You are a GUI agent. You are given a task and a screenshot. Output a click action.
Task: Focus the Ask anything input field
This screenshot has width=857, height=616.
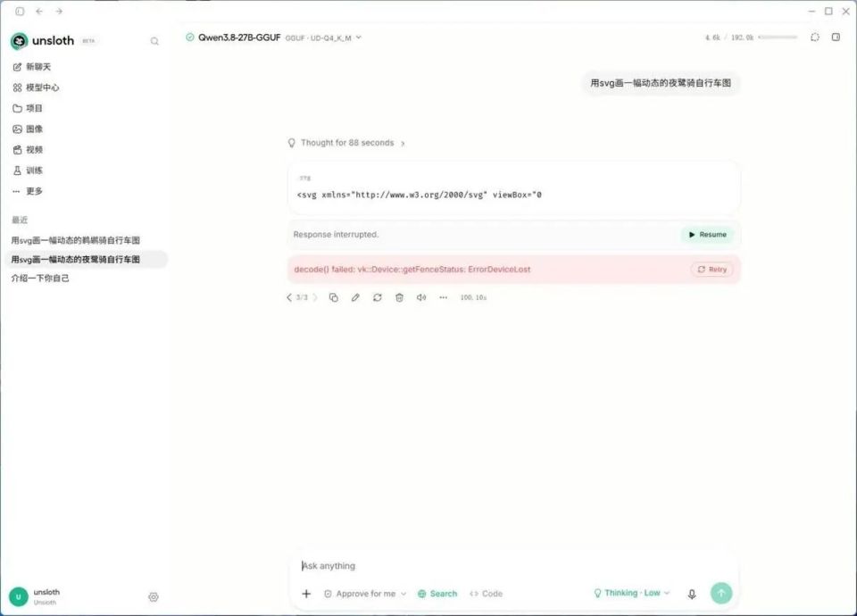click(514, 566)
